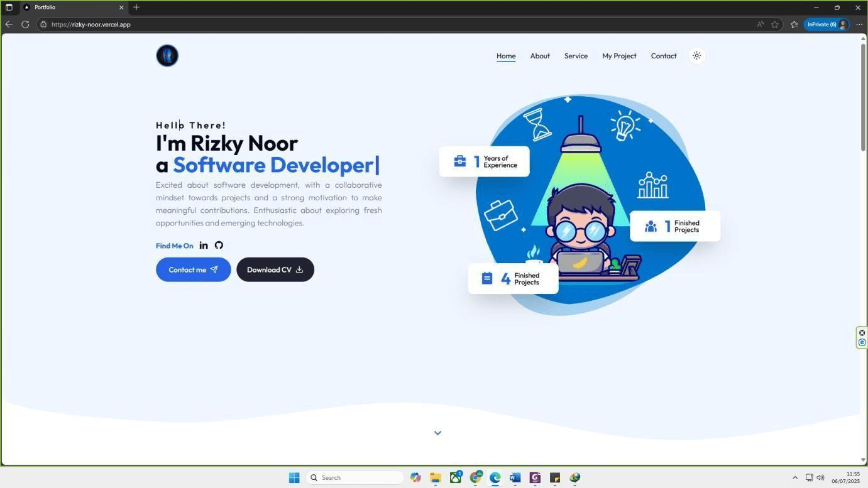Image resolution: width=868 pixels, height=488 pixels.
Task: Click the 'I'm Rizky Noor' heading
Action: 227,143
